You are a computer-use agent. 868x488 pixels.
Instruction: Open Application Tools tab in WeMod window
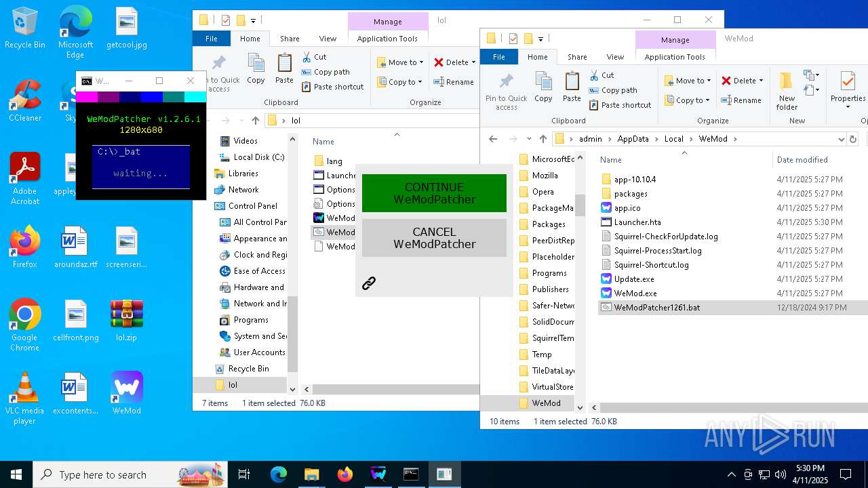coord(675,57)
